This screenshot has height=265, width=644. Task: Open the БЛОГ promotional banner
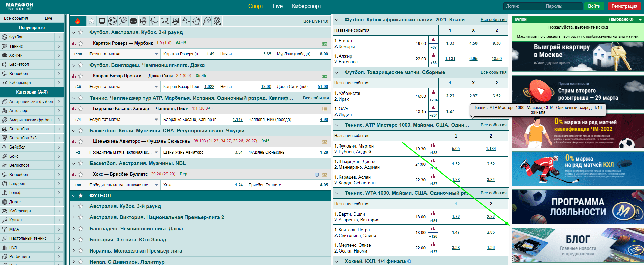(578, 245)
